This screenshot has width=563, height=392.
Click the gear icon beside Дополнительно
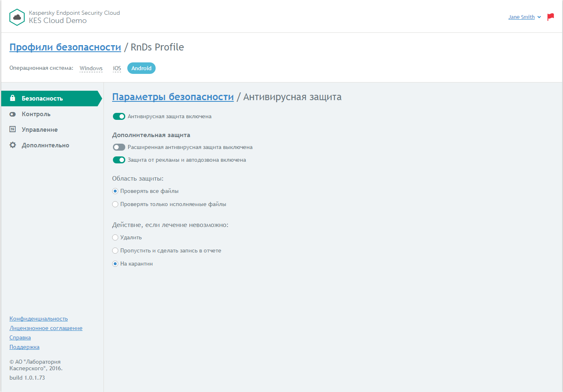[13, 145]
